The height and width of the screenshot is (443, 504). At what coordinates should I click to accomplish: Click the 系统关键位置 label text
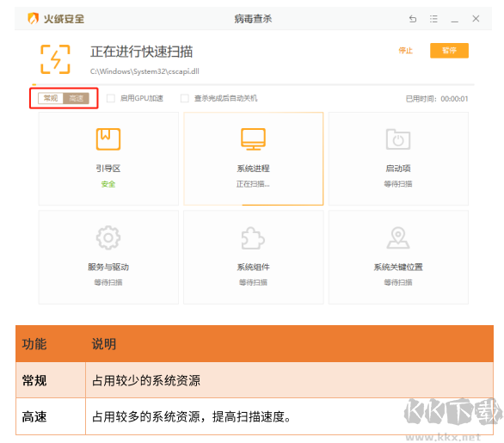(x=398, y=267)
